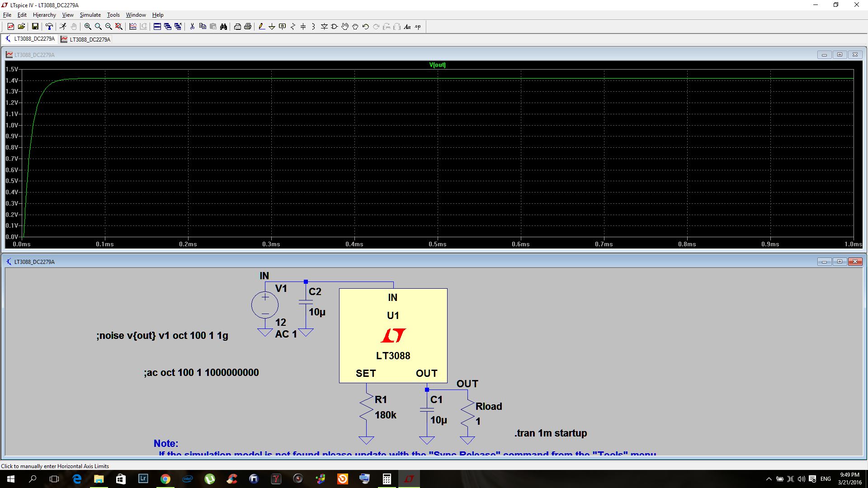This screenshot has height=488, width=868.
Task: Select the Inductor placement tool
Action: tap(314, 27)
